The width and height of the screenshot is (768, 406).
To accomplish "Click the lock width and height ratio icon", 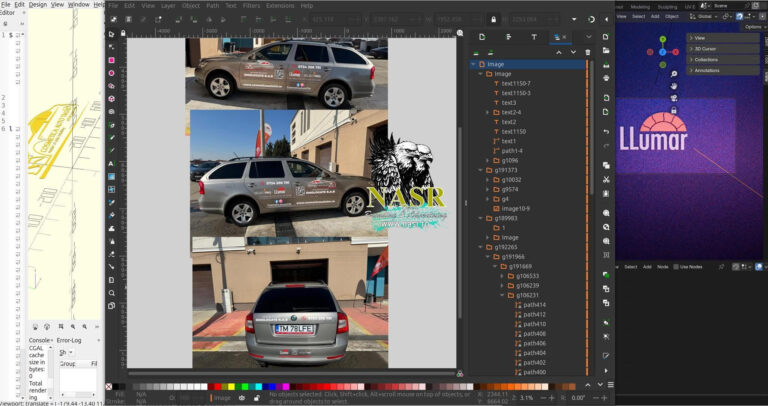I will [493, 18].
